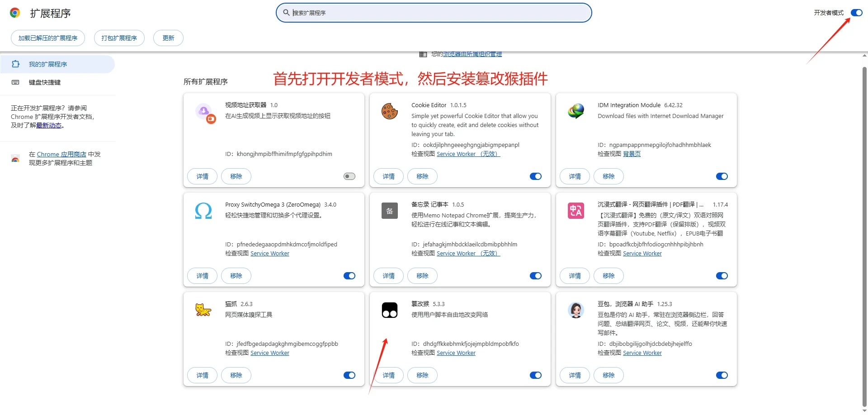The width and height of the screenshot is (868, 415).
Task: Open 详情 for 沉浸式翻译
Action: point(575,276)
